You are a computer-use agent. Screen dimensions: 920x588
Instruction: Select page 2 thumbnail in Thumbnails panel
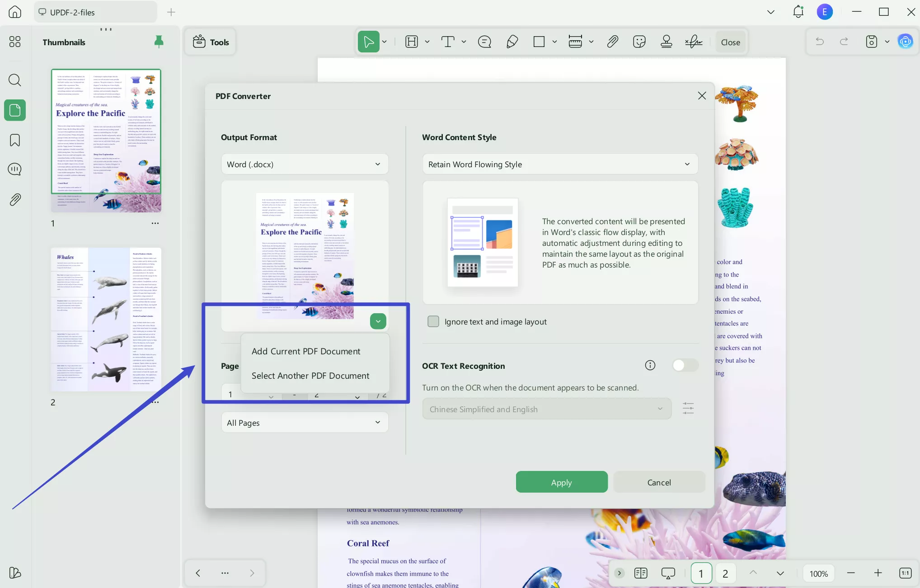(x=106, y=319)
